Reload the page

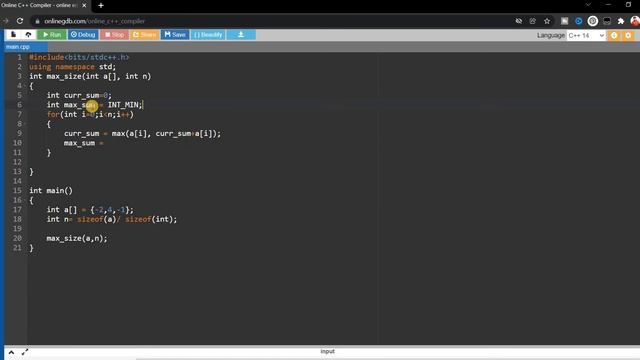(20, 21)
